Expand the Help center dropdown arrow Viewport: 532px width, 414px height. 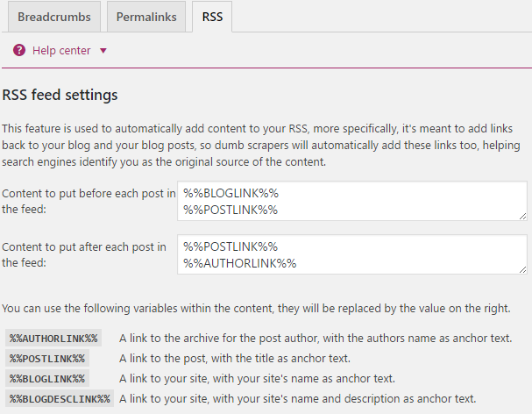[x=103, y=51]
